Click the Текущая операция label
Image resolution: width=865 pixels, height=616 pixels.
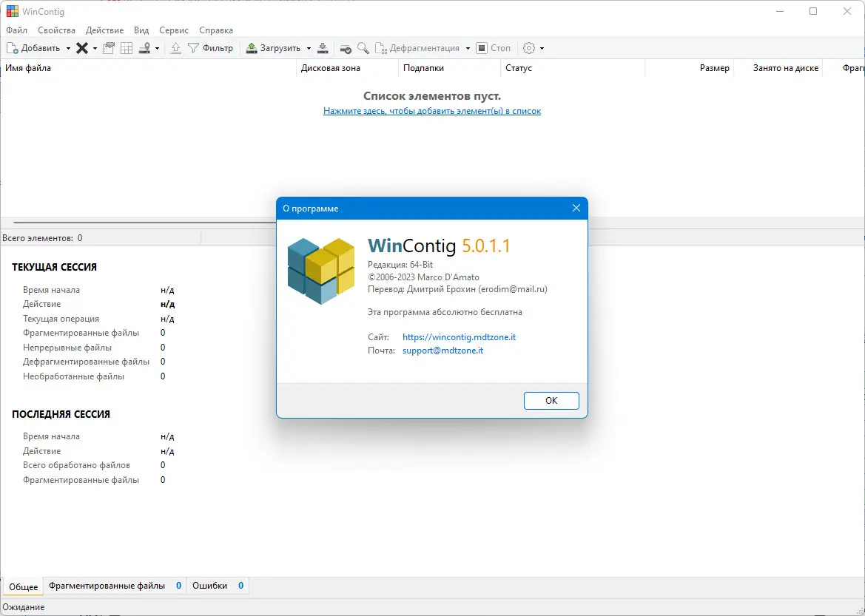pos(61,319)
